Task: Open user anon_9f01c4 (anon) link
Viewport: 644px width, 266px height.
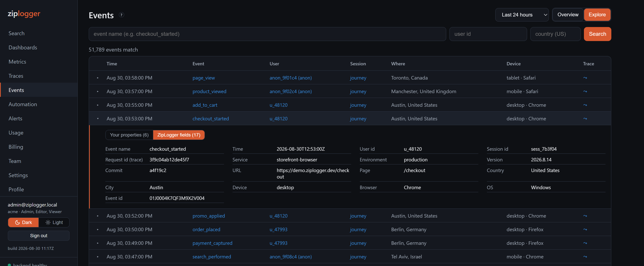Action: tap(290, 78)
